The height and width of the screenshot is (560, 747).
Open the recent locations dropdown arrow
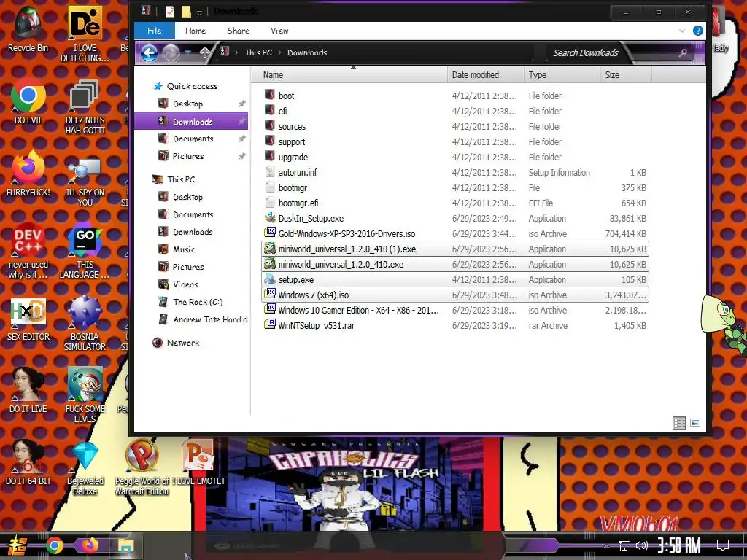[187, 52]
